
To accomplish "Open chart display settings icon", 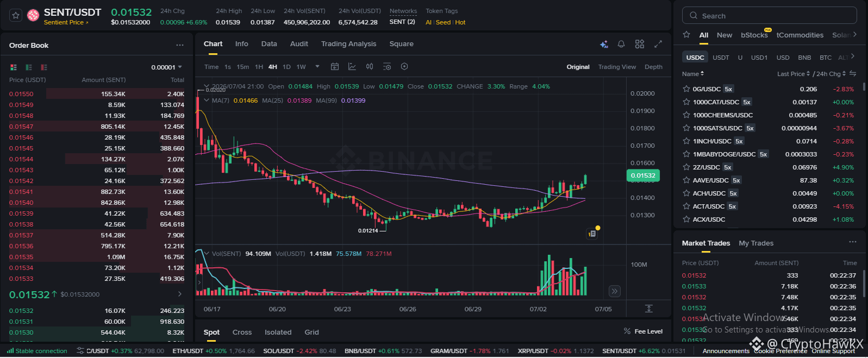I will [x=387, y=66].
